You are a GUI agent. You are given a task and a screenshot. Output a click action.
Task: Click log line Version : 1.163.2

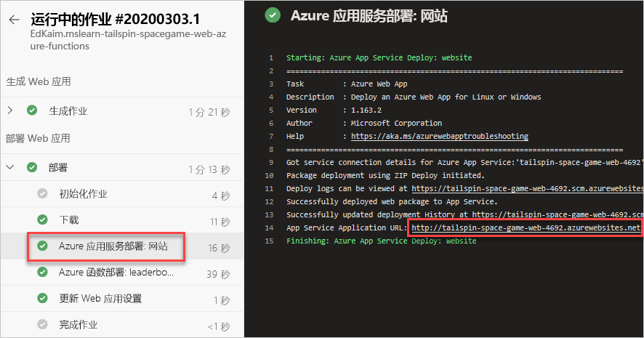click(334, 110)
